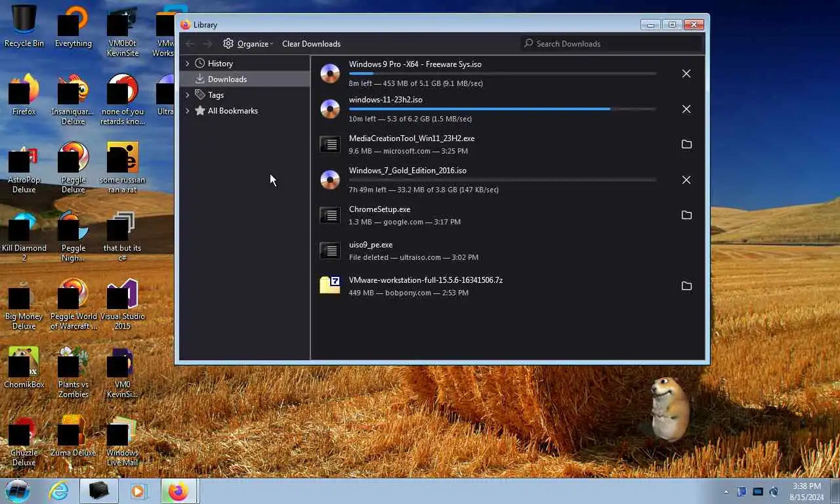
Task: Click the file icon of uiso9_pe.exe
Action: [x=330, y=251]
